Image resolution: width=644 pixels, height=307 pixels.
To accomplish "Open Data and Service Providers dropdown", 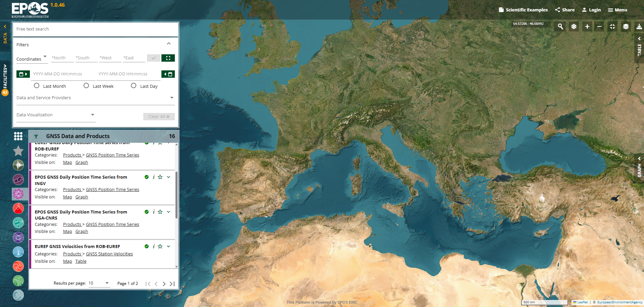I will pos(95,98).
